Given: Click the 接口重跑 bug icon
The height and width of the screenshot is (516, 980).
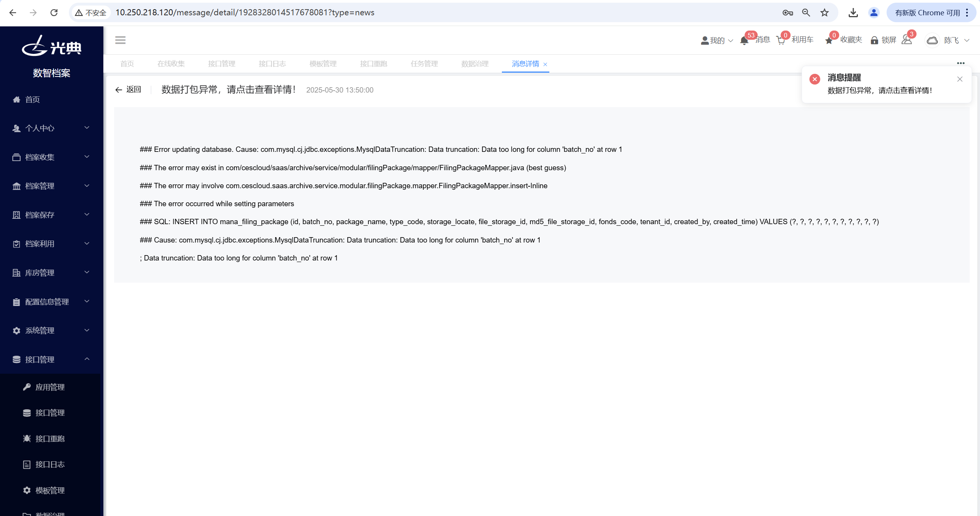Looking at the screenshot, I should (27, 439).
